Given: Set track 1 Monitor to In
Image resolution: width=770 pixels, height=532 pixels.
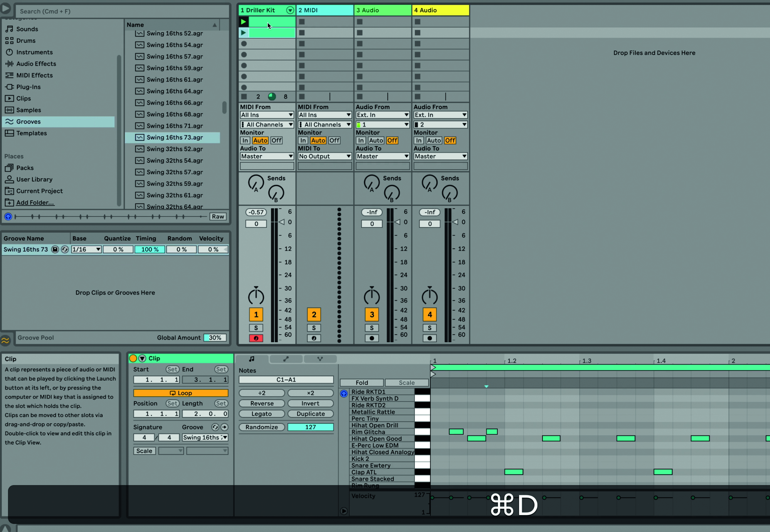Looking at the screenshot, I should click(245, 141).
